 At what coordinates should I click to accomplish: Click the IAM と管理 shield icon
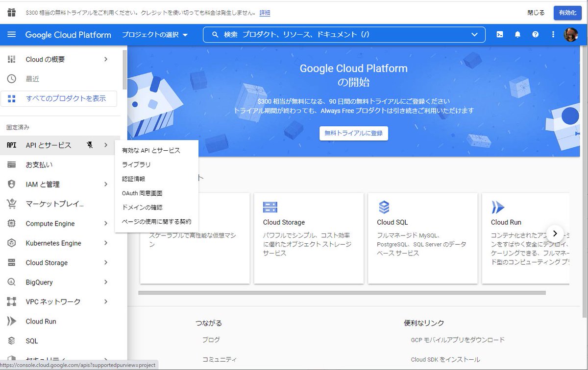(12, 185)
